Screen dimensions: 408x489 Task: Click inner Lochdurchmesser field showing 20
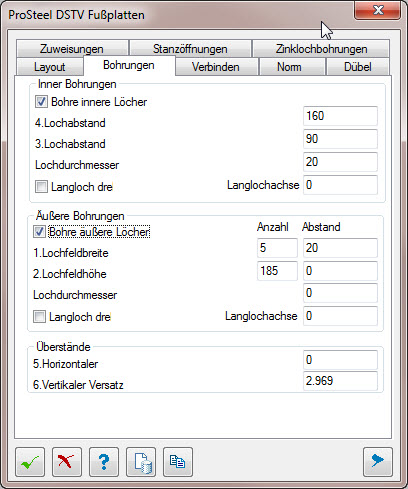click(x=340, y=162)
